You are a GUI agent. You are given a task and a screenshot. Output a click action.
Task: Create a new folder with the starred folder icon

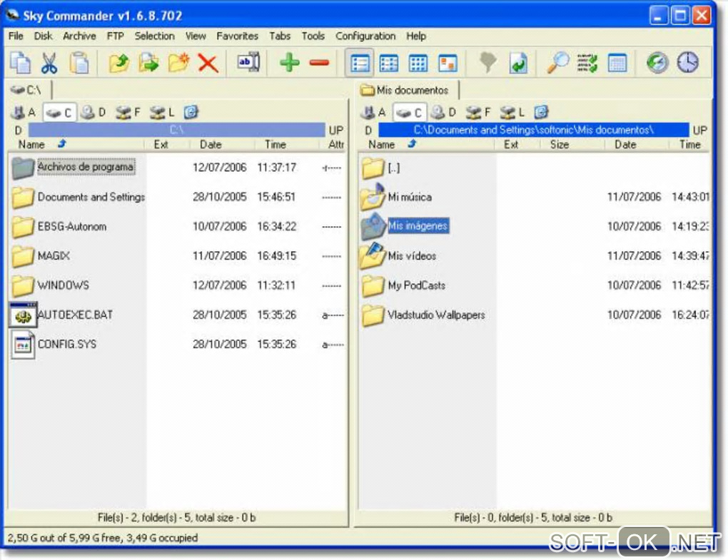point(178,63)
